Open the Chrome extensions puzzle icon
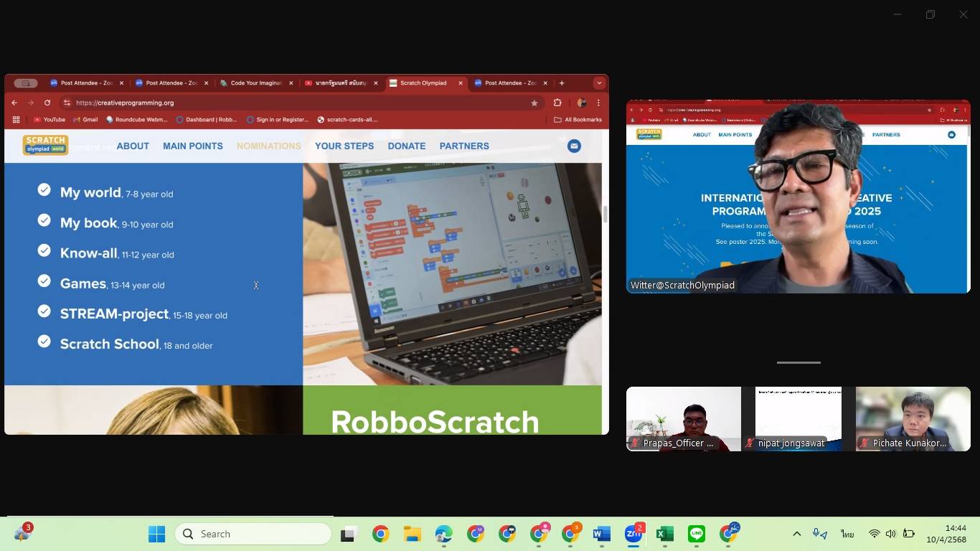The width and height of the screenshot is (980, 551). click(x=557, y=103)
